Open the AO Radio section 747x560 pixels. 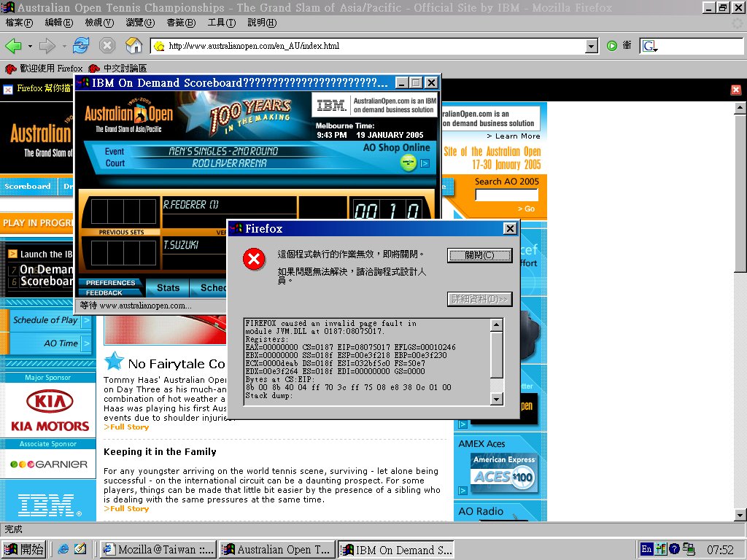481,511
